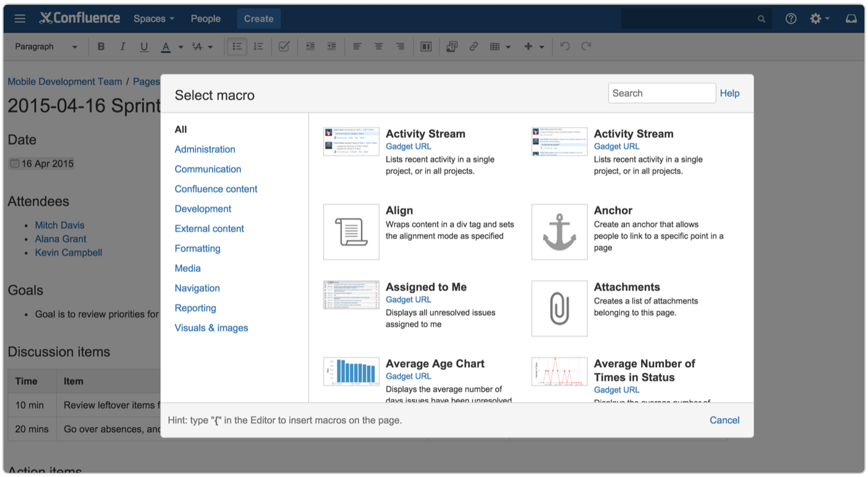Toggle underline formatting
Viewport: 868px width, 477px height.
point(144,46)
